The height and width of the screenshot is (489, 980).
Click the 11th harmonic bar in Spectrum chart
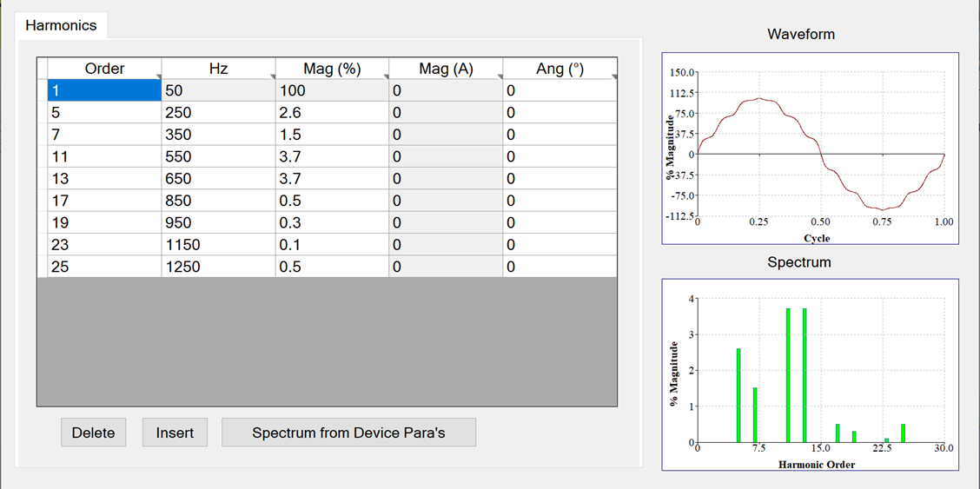tap(788, 374)
